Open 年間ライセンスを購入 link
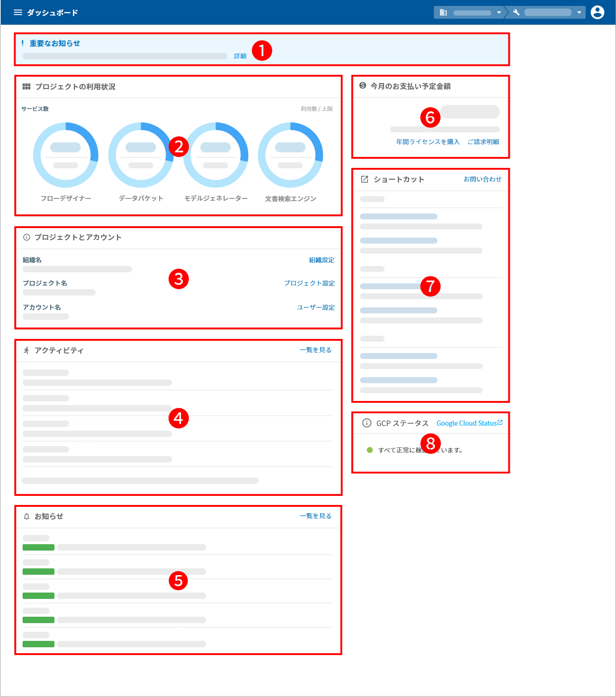The height and width of the screenshot is (697, 616). 428,142
